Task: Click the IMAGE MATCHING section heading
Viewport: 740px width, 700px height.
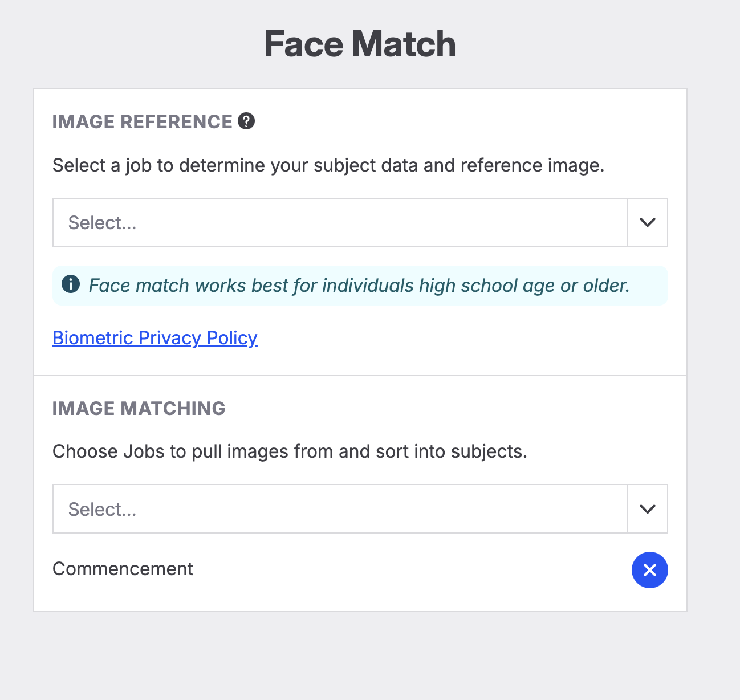Action: 139,409
